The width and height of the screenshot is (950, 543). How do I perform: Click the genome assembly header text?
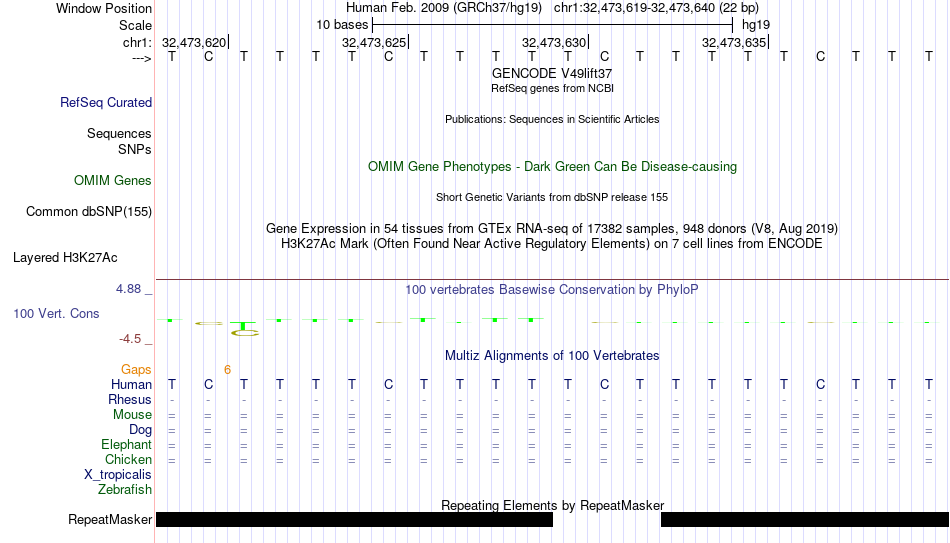[552, 8]
